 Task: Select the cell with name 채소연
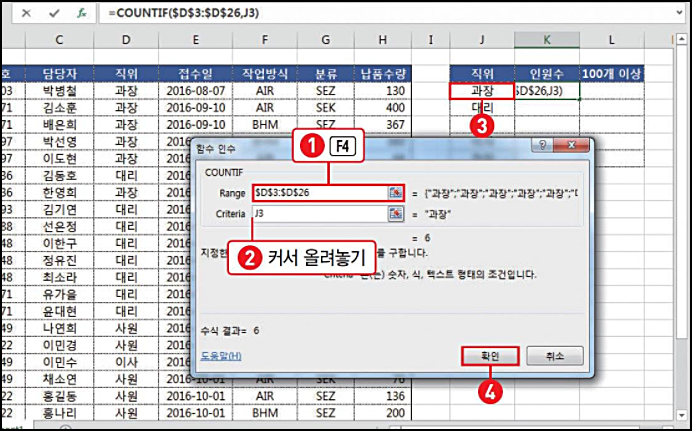tap(59, 379)
